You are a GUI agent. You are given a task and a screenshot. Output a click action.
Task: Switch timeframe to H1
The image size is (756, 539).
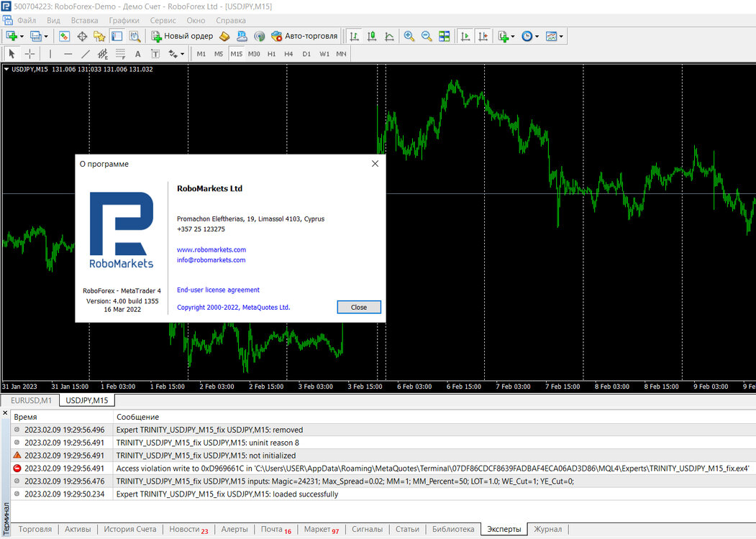(x=271, y=54)
